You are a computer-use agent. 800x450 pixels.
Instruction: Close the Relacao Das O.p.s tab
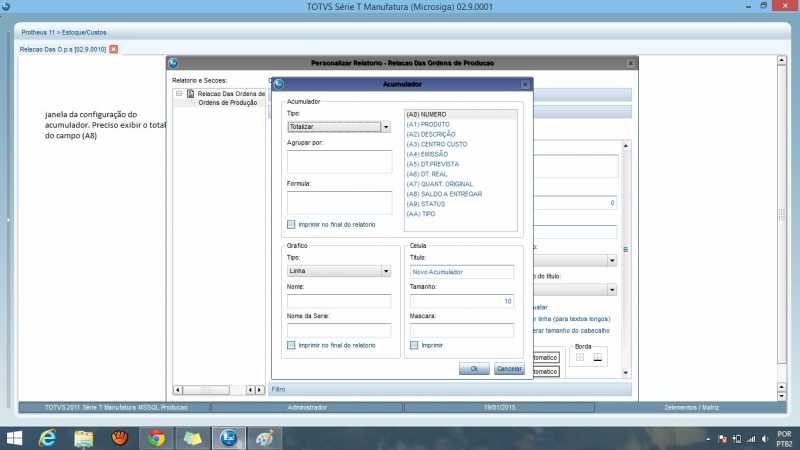coord(113,49)
